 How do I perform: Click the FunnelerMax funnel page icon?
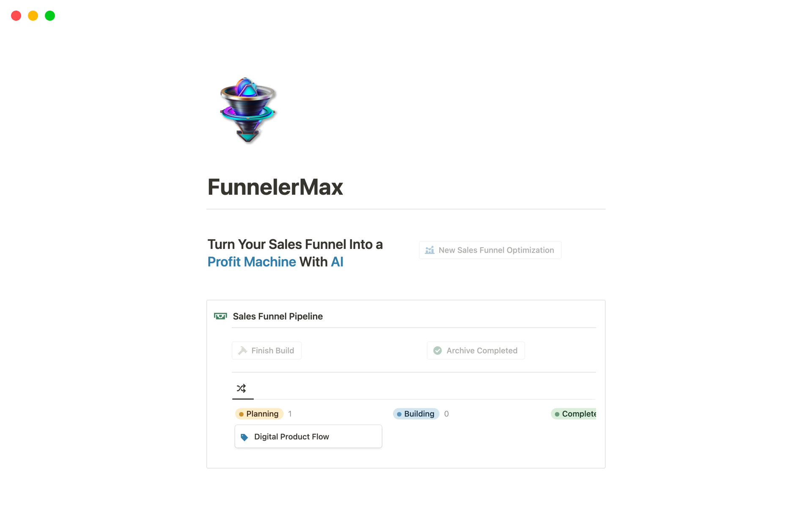[248, 110]
